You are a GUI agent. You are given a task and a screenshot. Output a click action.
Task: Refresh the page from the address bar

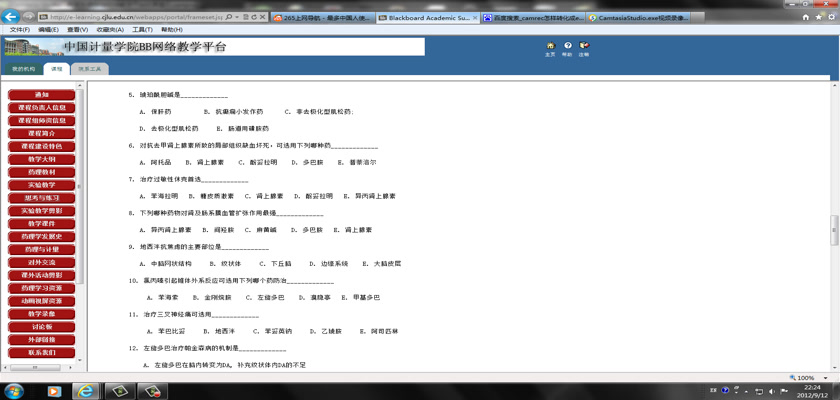point(253,18)
